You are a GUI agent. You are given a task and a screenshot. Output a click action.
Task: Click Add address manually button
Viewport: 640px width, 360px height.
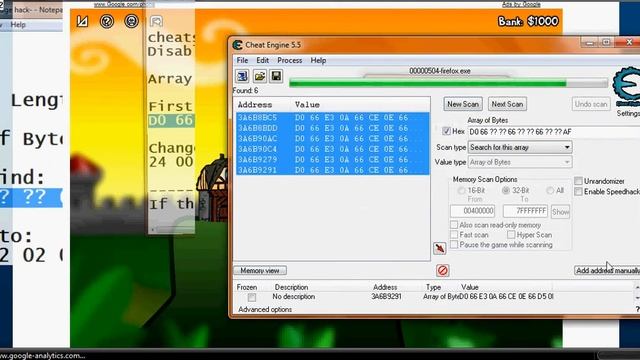click(x=607, y=271)
